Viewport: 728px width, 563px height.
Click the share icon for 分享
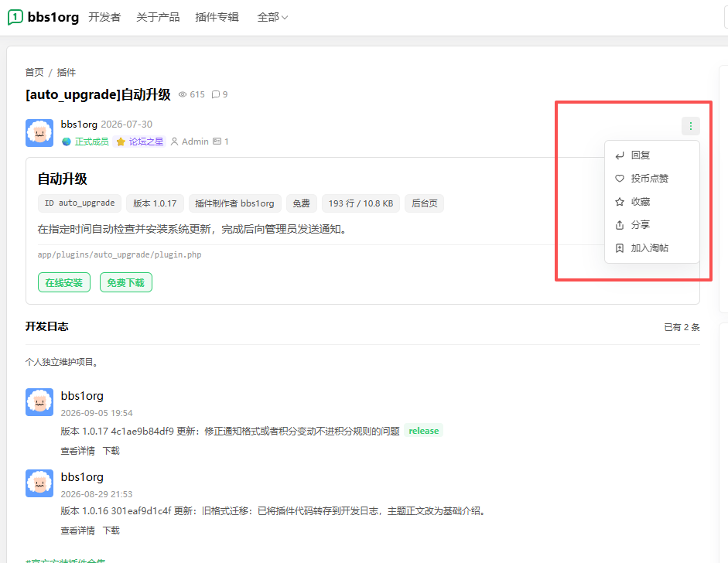click(x=620, y=225)
